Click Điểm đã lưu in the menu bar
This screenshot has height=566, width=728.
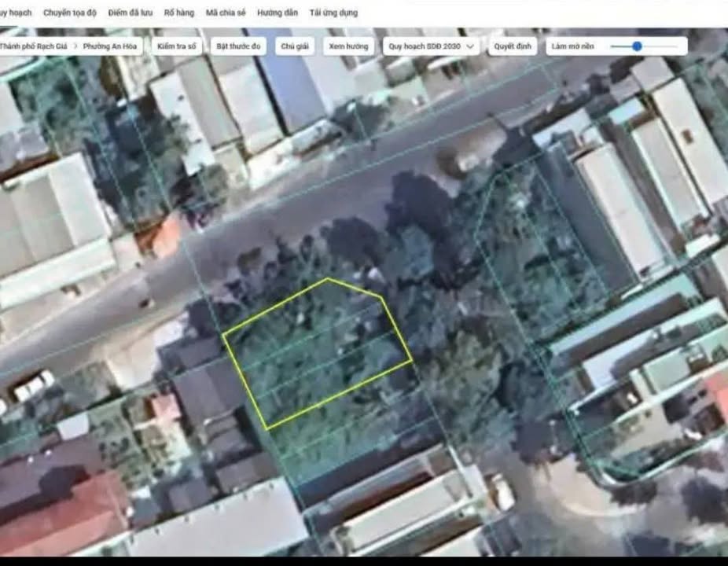[x=131, y=12]
